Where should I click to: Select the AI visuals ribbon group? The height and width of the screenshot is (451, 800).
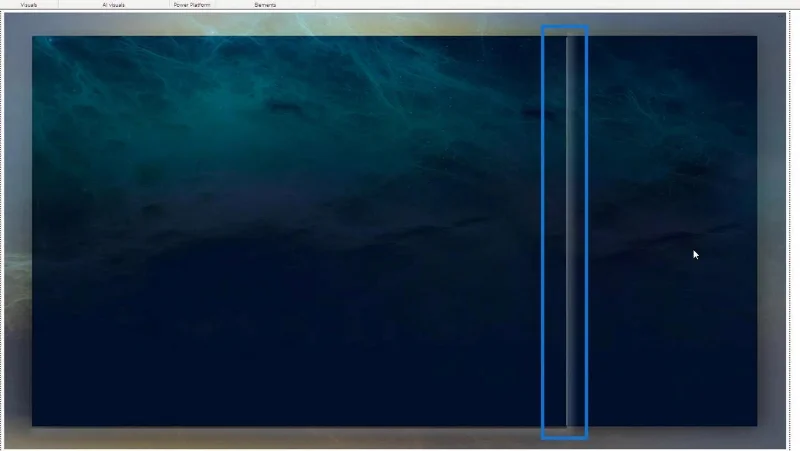113,5
